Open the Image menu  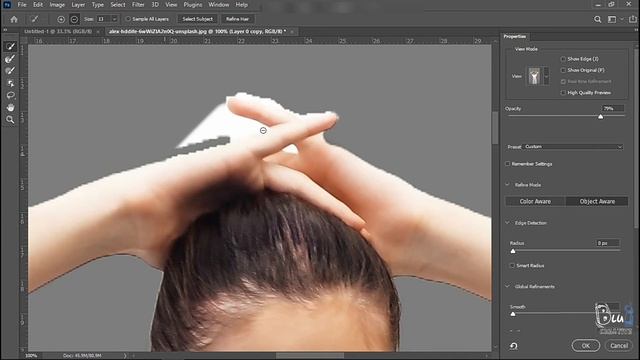(x=57, y=5)
